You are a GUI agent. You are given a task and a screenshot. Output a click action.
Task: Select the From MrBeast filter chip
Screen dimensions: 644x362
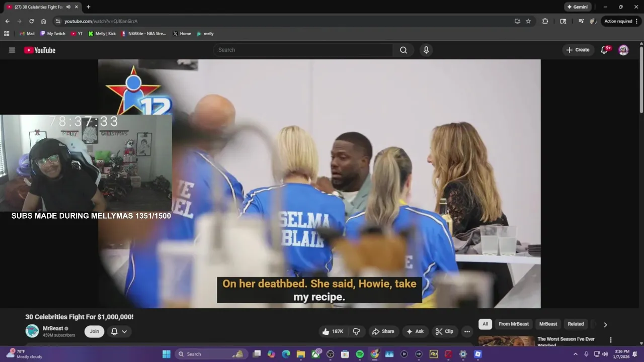[514, 324]
